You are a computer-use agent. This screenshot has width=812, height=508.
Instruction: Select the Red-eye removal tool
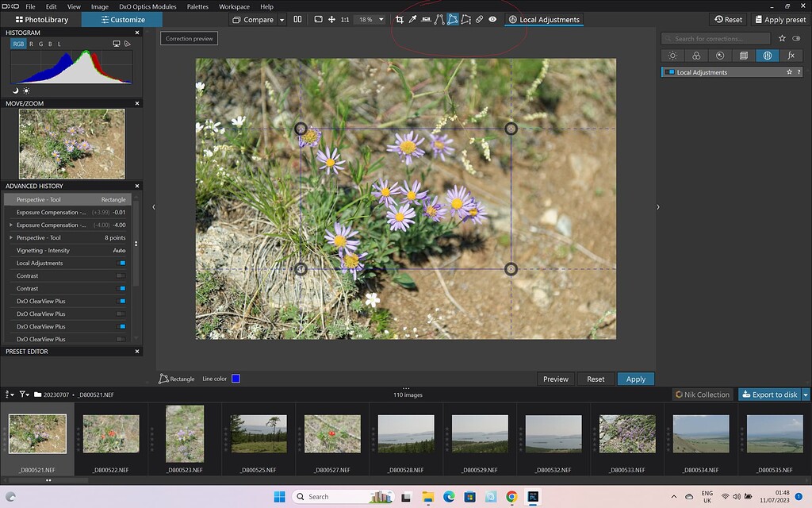click(x=492, y=19)
